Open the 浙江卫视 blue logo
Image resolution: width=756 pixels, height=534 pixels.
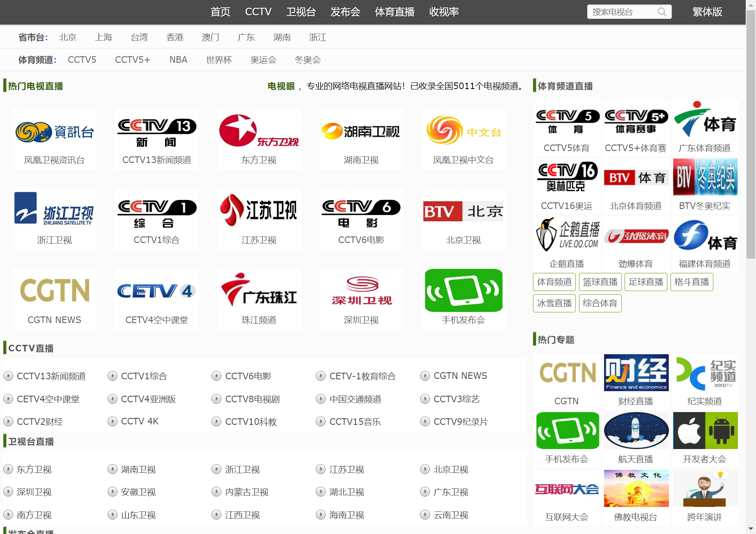[55, 209]
